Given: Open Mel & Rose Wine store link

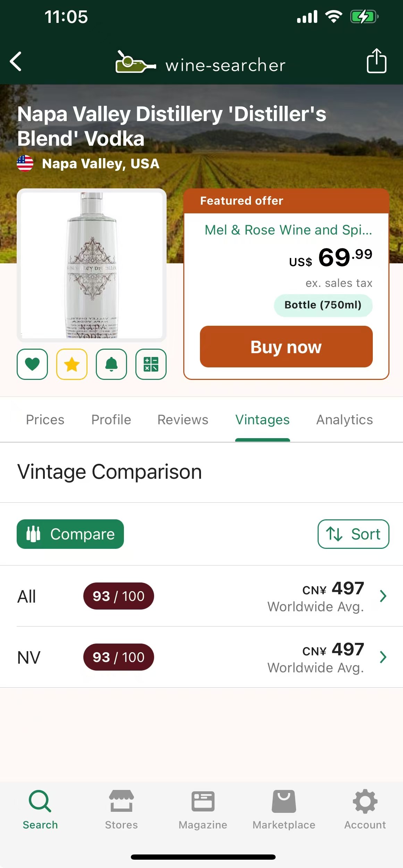Looking at the screenshot, I should coord(288,230).
